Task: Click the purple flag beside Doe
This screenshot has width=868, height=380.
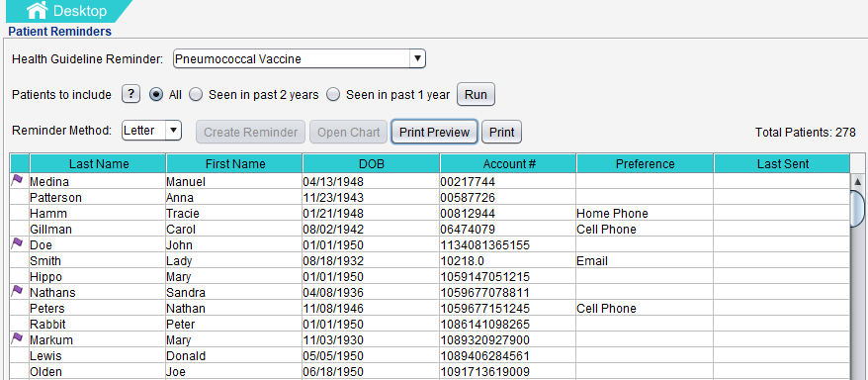Action: click(x=18, y=242)
